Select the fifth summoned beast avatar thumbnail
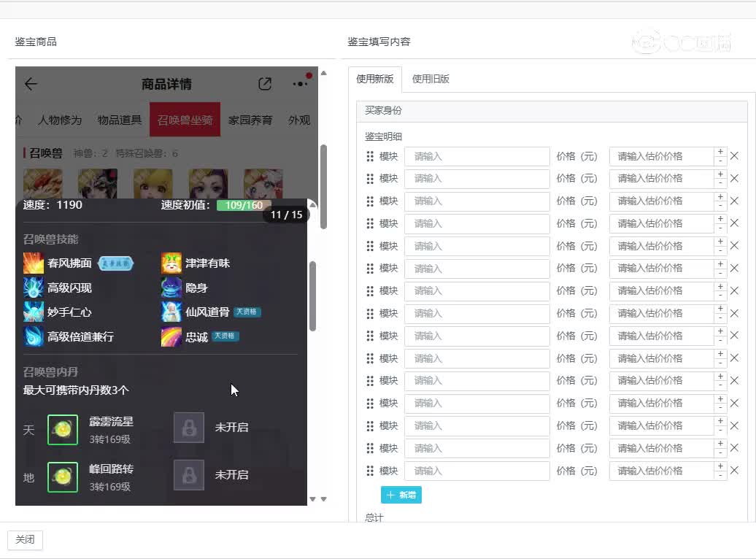The image size is (756, 559). click(263, 183)
